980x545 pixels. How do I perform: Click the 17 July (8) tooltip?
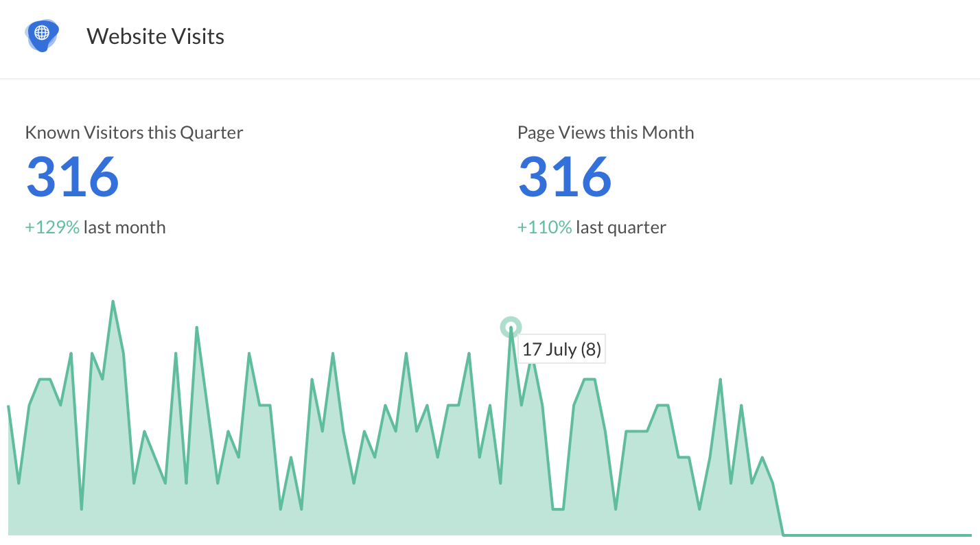pyautogui.click(x=561, y=349)
